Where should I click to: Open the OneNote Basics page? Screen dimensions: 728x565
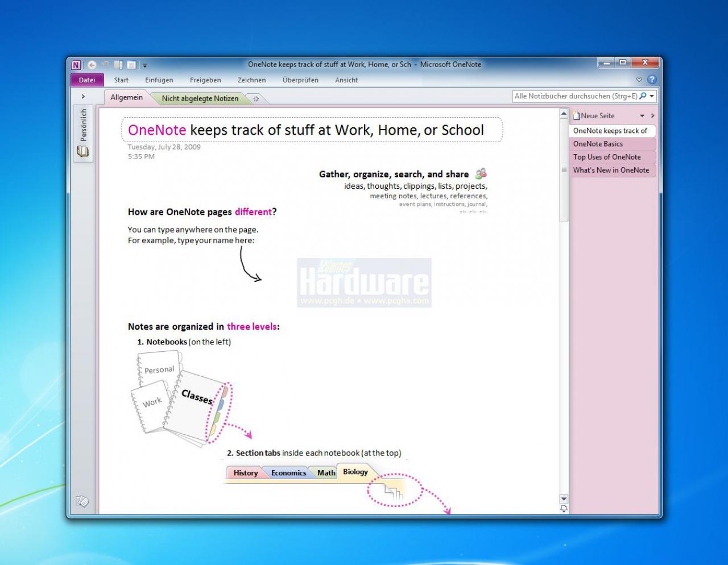pyautogui.click(x=612, y=144)
